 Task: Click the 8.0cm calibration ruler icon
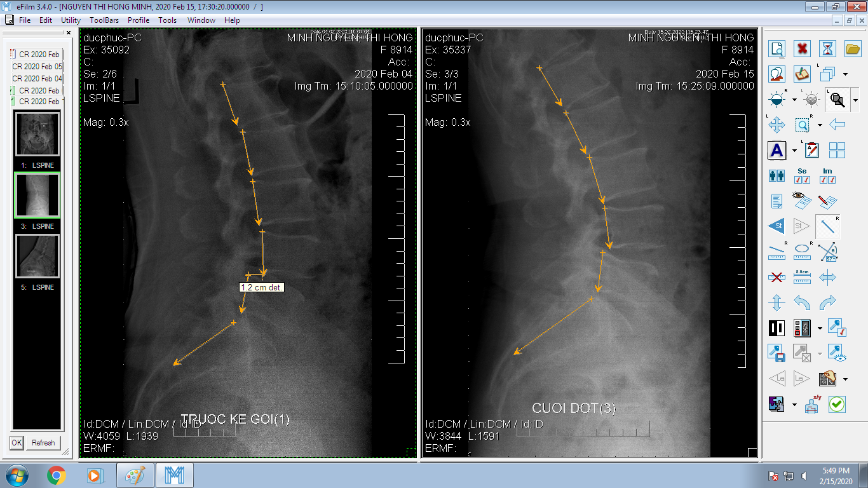pos(802,278)
